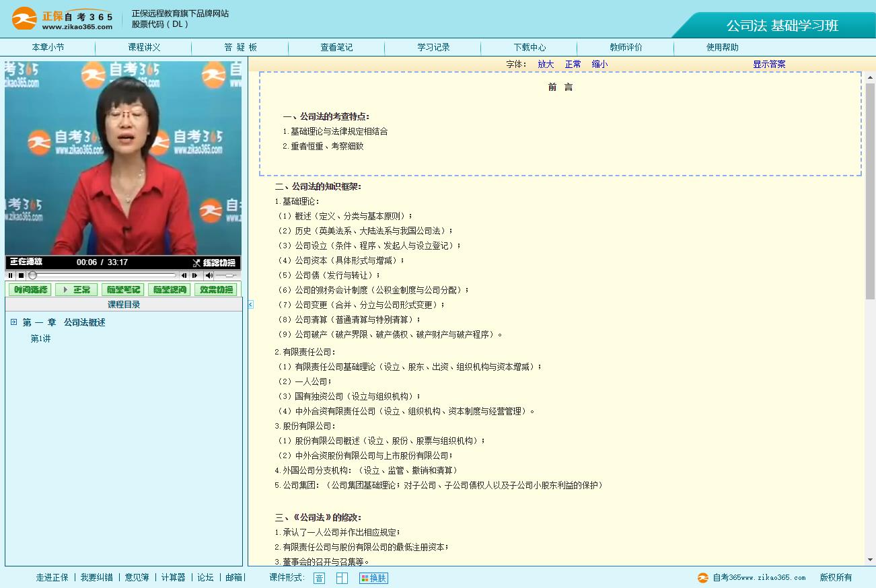Open the 查看笔记 tab
Screen dimensions: 876x588
(336, 48)
